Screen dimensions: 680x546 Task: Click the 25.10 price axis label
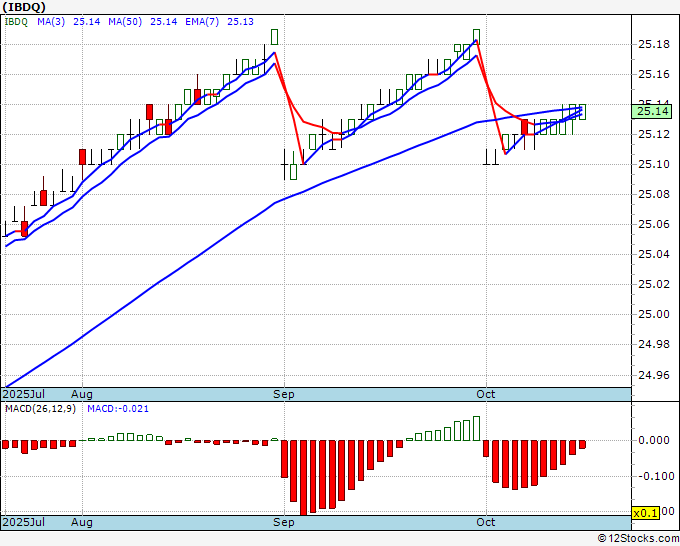[x=654, y=164]
